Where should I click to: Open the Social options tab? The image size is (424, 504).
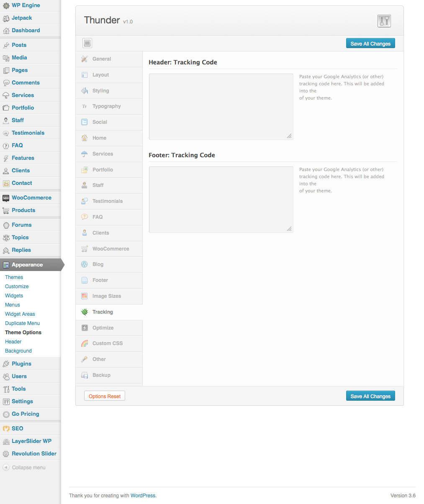click(x=109, y=122)
